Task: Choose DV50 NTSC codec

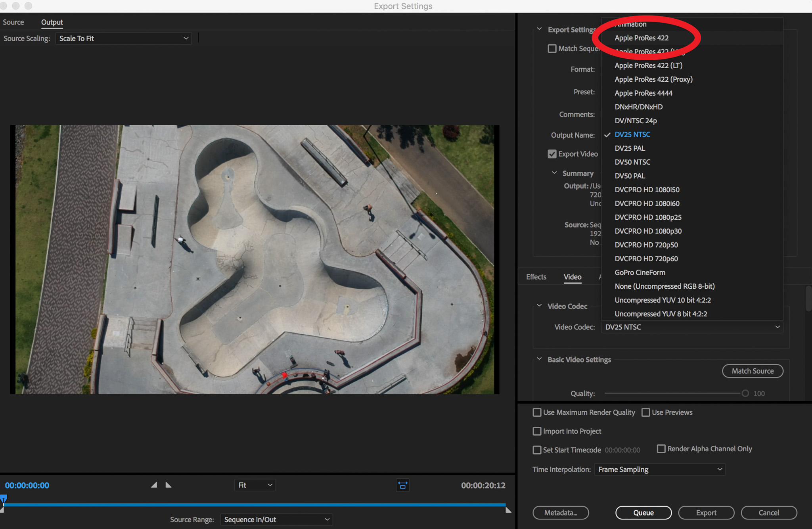Action: point(692,162)
